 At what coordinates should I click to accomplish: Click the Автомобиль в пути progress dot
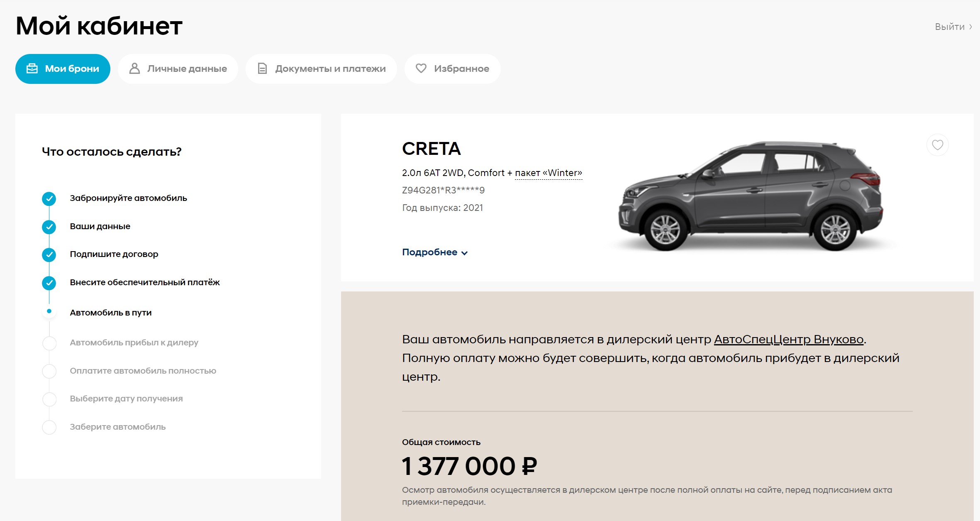pos(49,311)
